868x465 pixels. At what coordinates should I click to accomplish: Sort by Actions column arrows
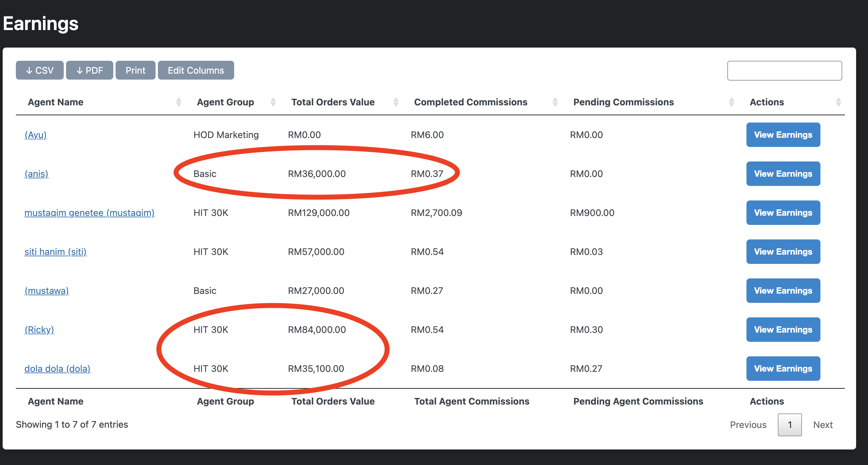click(838, 102)
